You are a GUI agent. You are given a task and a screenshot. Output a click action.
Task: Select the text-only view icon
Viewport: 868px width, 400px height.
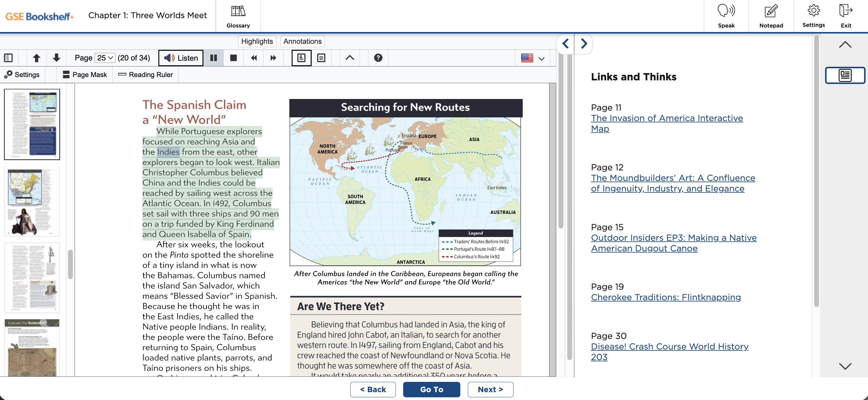pos(321,58)
